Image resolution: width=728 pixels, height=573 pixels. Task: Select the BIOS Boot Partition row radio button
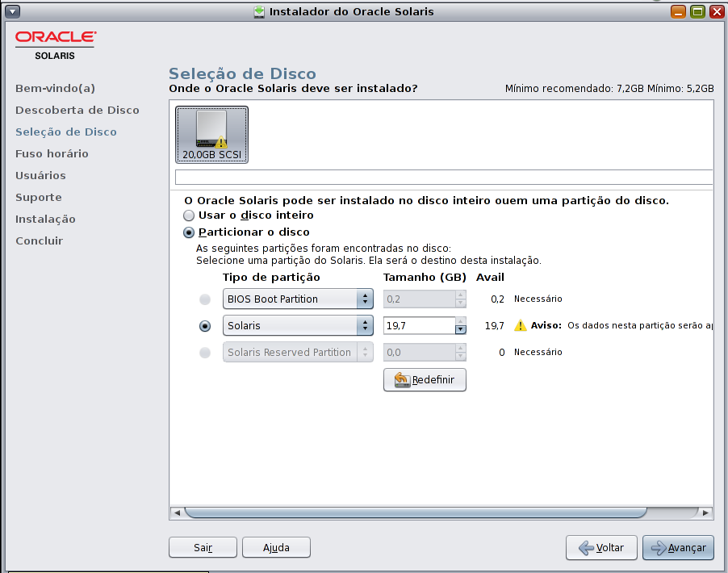click(205, 299)
